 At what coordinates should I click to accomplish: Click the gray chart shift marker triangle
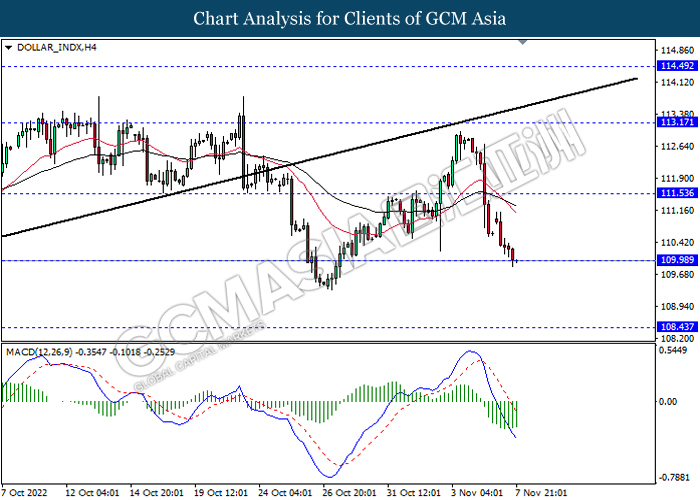click(x=523, y=42)
